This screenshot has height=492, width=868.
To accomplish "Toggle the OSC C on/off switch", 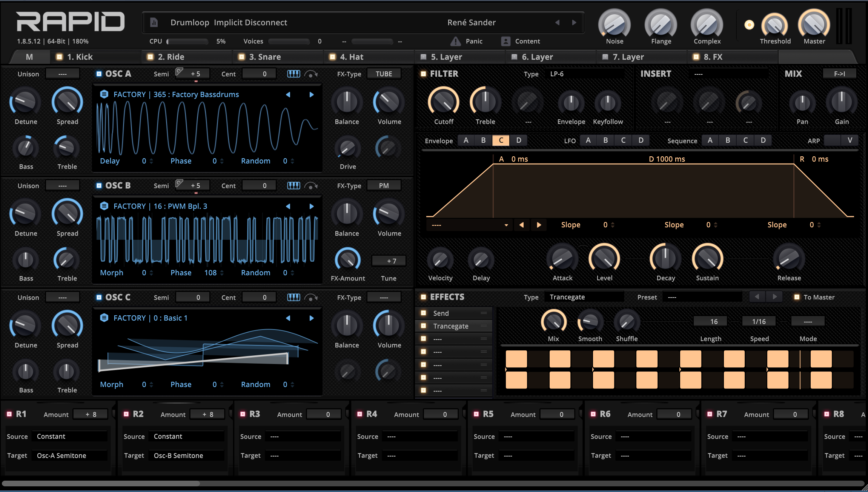I will click(x=99, y=298).
